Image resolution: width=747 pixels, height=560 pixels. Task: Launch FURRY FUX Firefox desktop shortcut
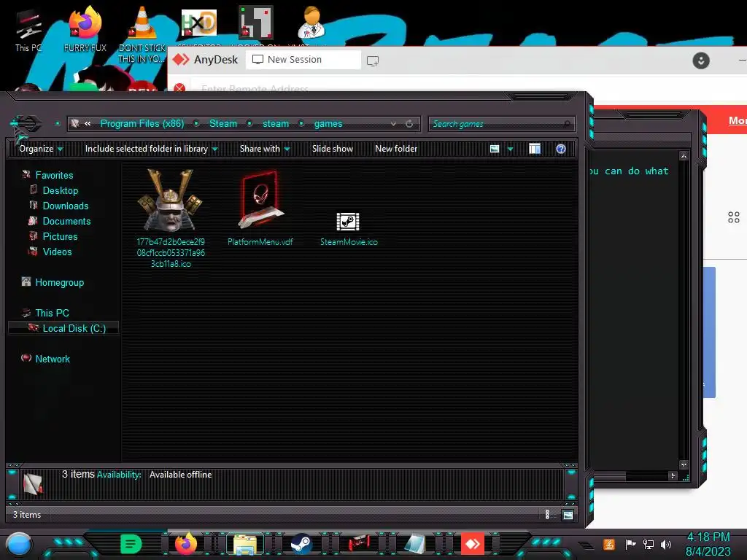(85, 29)
